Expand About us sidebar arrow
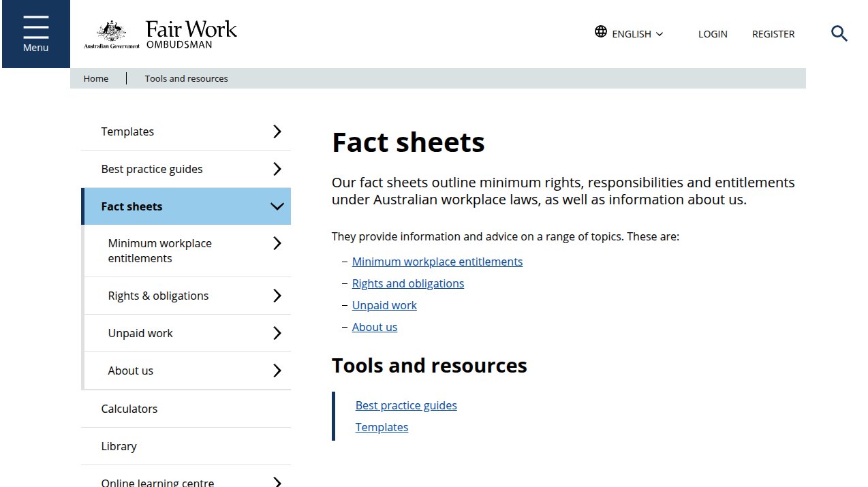 click(x=277, y=371)
